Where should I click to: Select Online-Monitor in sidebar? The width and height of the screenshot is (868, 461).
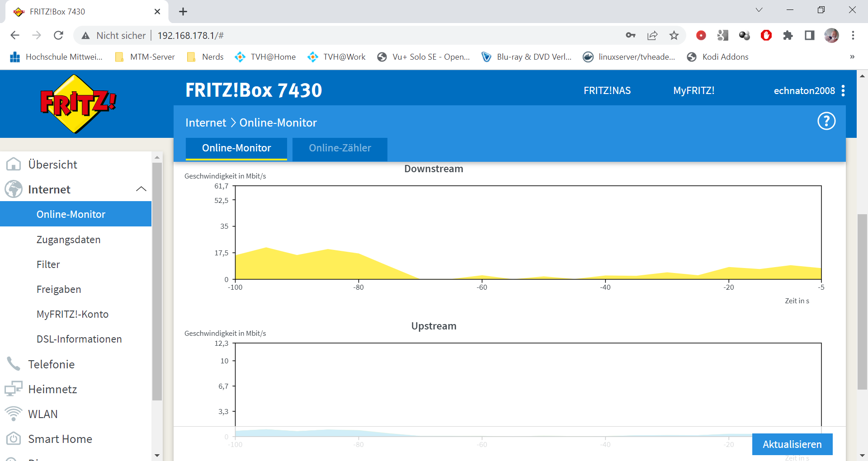pos(75,214)
